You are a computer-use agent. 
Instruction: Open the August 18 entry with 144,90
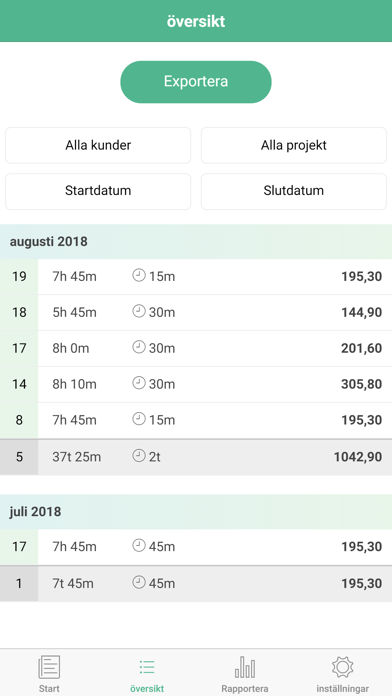click(196, 312)
